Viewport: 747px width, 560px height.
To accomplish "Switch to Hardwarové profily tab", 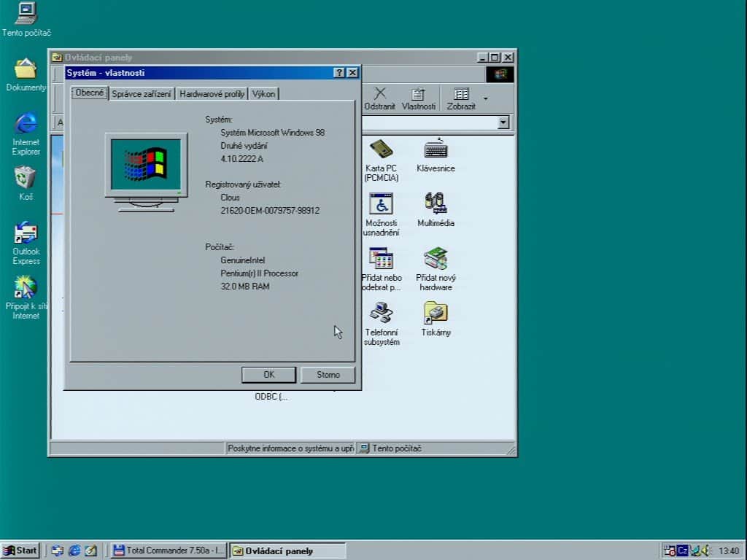I will coord(212,94).
